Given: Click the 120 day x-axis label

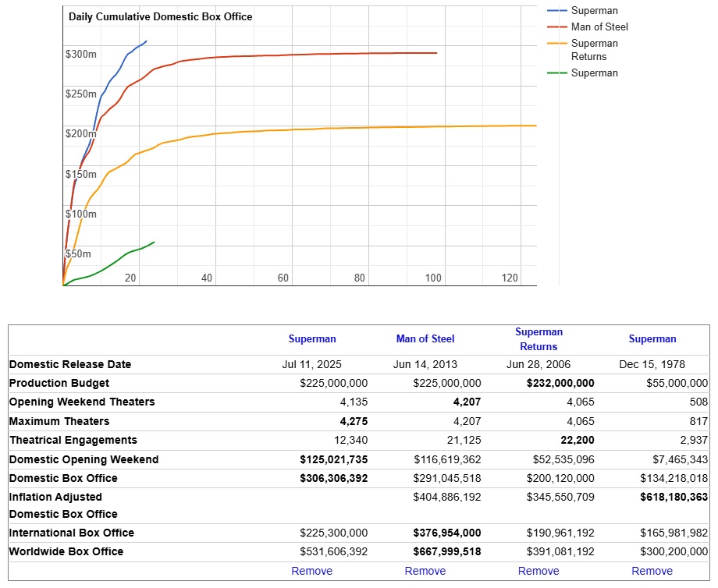Looking at the screenshot, I should tap(510, 278).
